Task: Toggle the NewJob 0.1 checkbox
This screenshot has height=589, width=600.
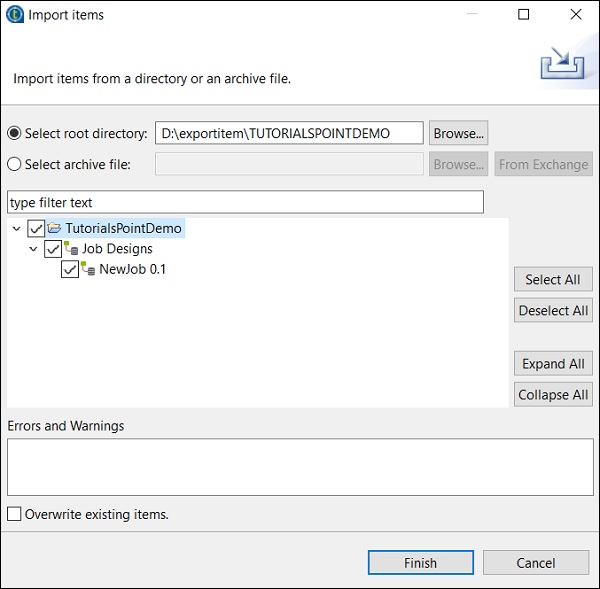Action: 70,269
